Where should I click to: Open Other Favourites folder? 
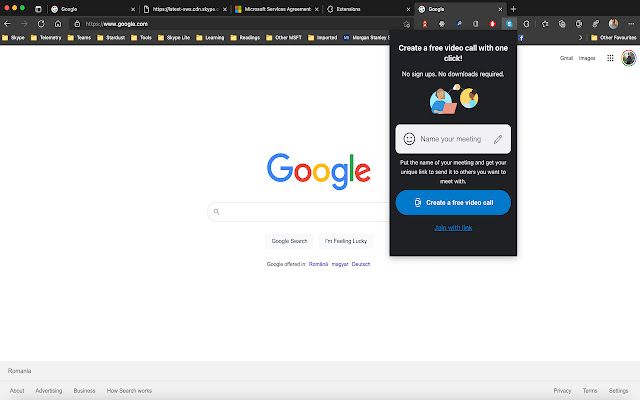coord(613,38)
